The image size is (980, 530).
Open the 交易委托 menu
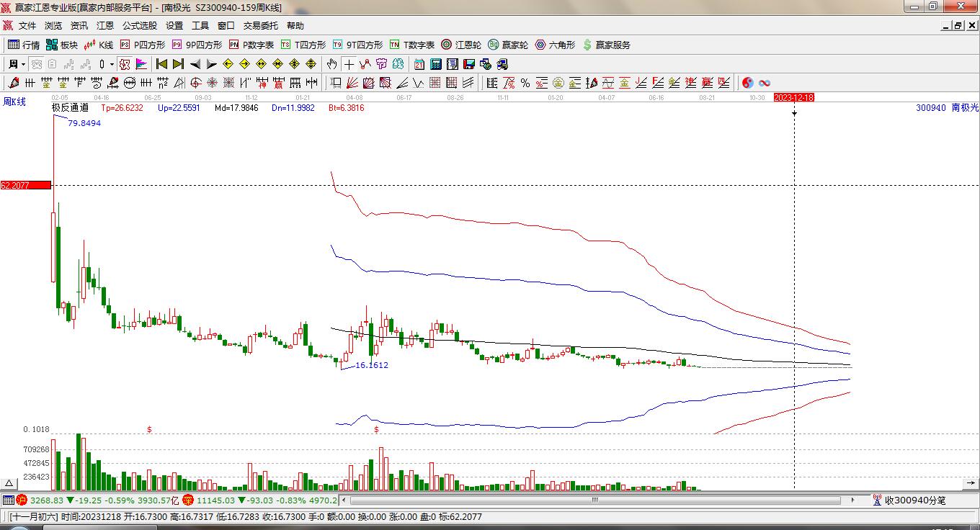coord(260,26)
